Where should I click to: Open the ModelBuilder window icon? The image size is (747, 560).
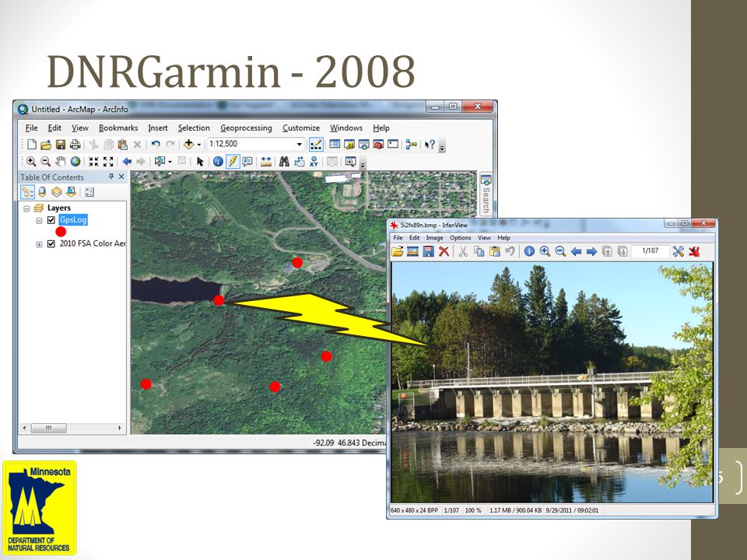click(x=411, y=145)
